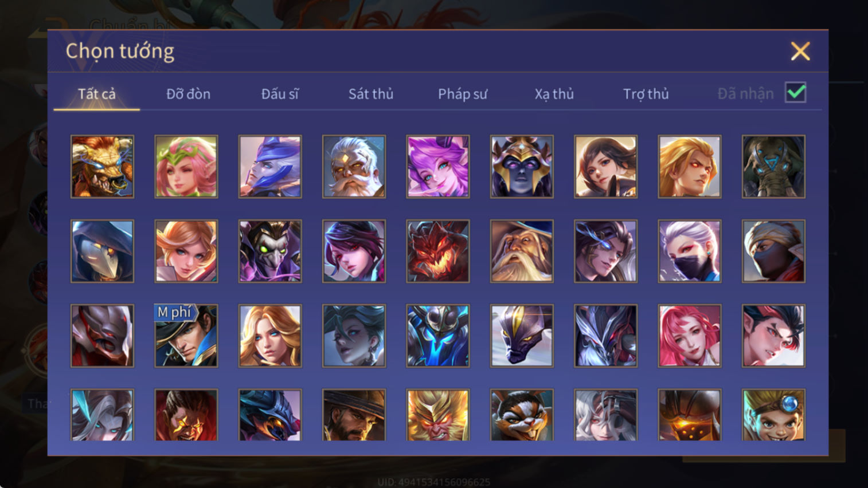Select the lion beast hero portrait
Viewport: 868px width, 488px height.
click(103, 167)
